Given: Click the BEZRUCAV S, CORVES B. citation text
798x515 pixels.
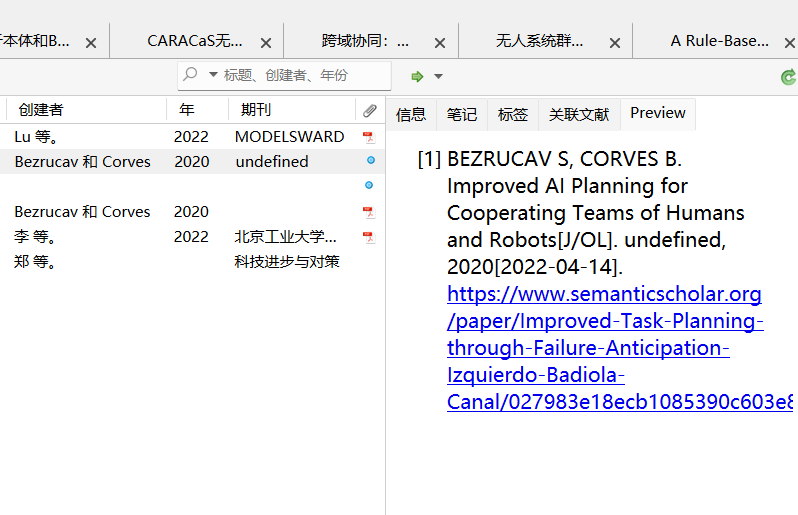Looking at the screenshot, I should (x=564, y=159).
